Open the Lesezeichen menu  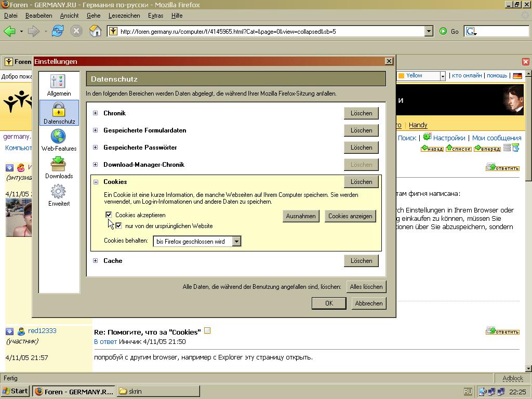[x=124, y=16]
